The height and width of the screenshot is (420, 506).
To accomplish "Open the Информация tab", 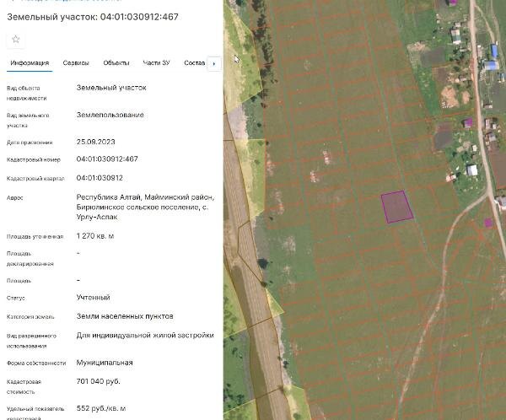I will tap(30, 63).
